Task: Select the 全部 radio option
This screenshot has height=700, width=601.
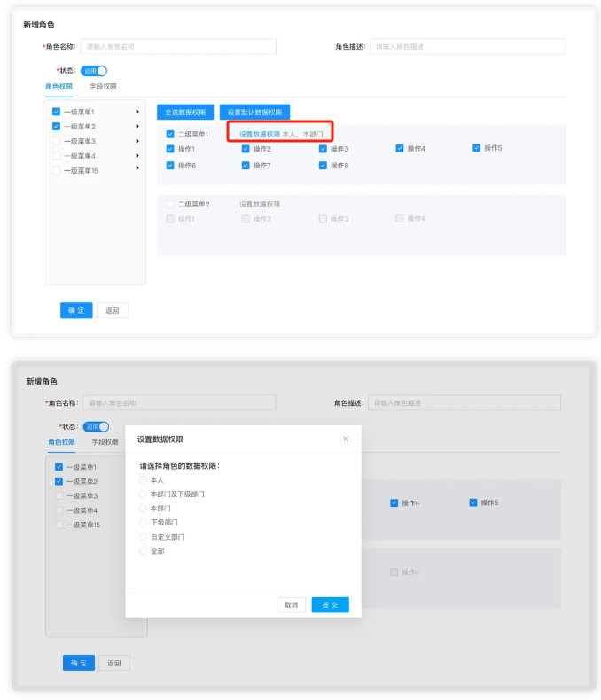Action: point(143,551)
